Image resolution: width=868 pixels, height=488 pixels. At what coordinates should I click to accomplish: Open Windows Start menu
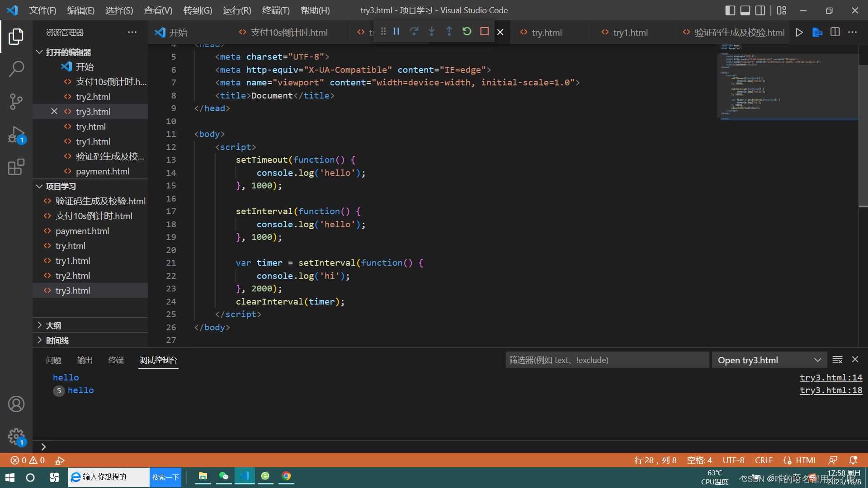pyautogui.click(x=10, y=478)
